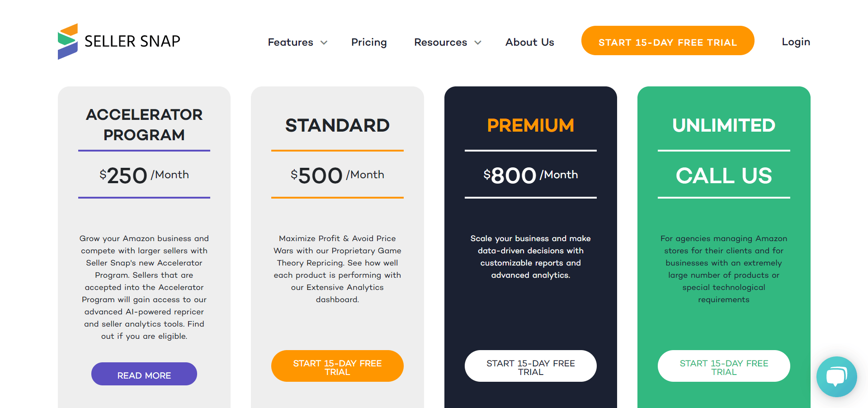The width and height of the screenshot is (868, 408).
Task: Click the $250 per month price text
Action: [144, 175]
